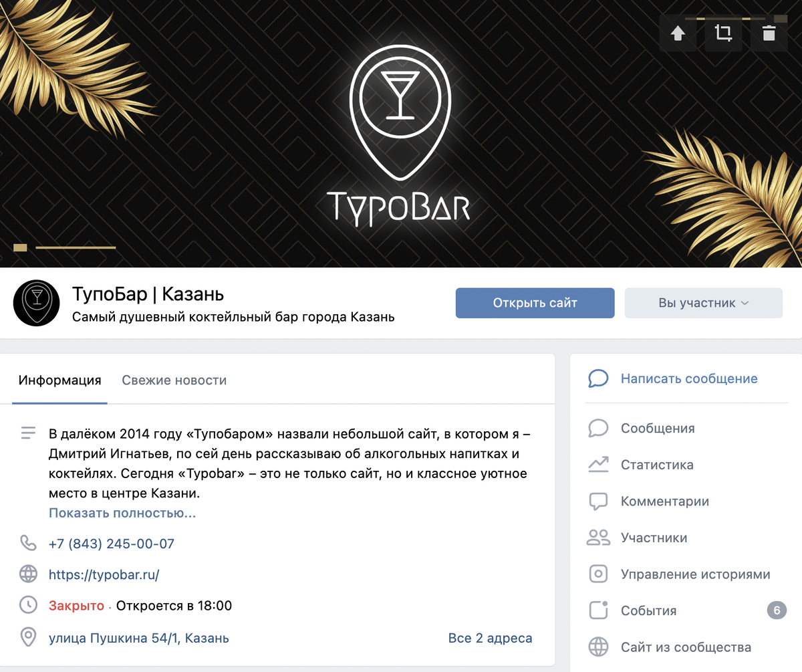This screenshot has width=802, height=672.
Task: Click the События counter badge 6
Action: click(777, 610)
